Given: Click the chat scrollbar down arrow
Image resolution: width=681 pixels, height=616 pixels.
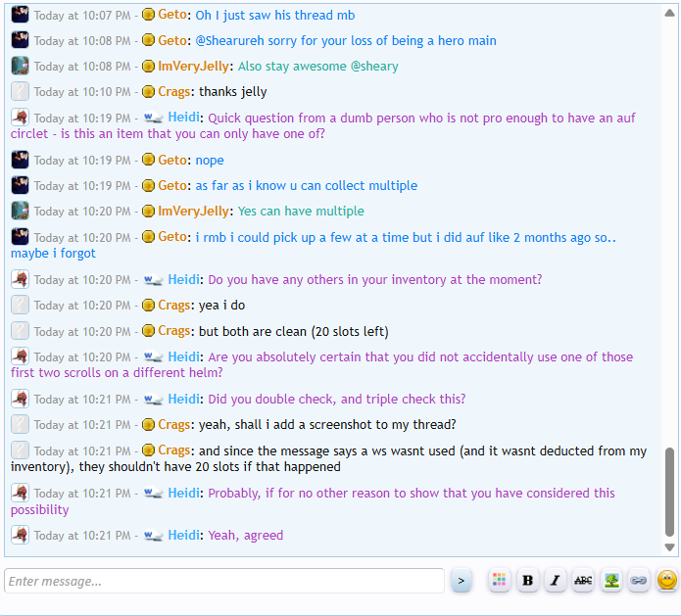Looking at the screenshot, I should coord(669,547).
